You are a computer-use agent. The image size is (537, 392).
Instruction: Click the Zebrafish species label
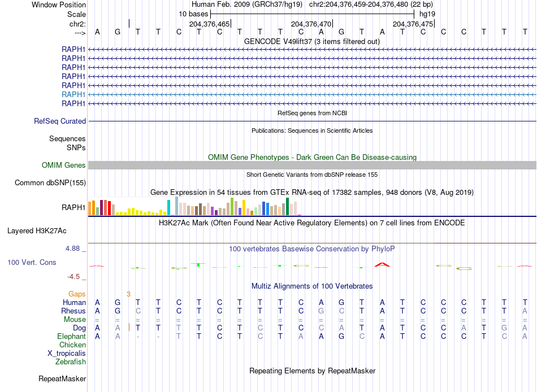71,362
